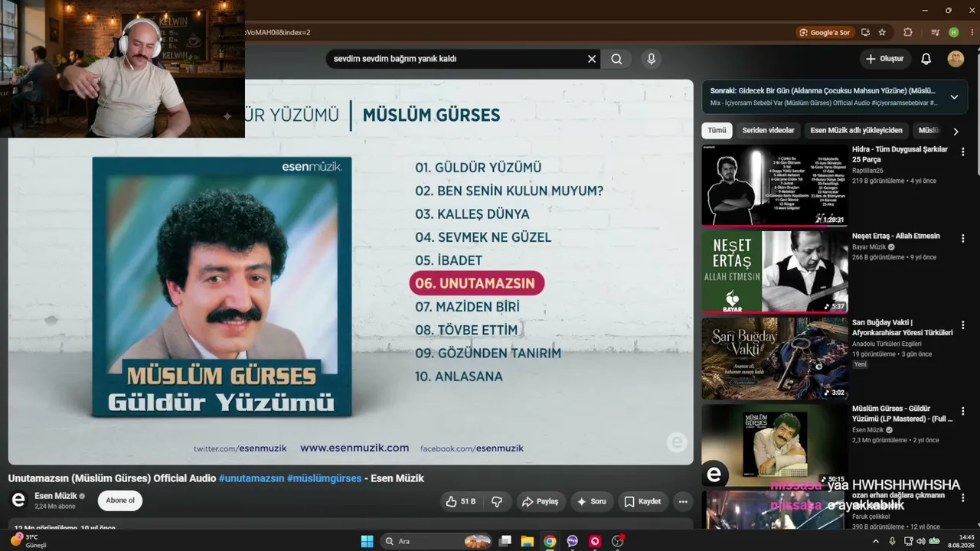Open the Güldür Yüzümü LP Mastered thumbnail
The image size is (980, 551).
coord(775,445)
